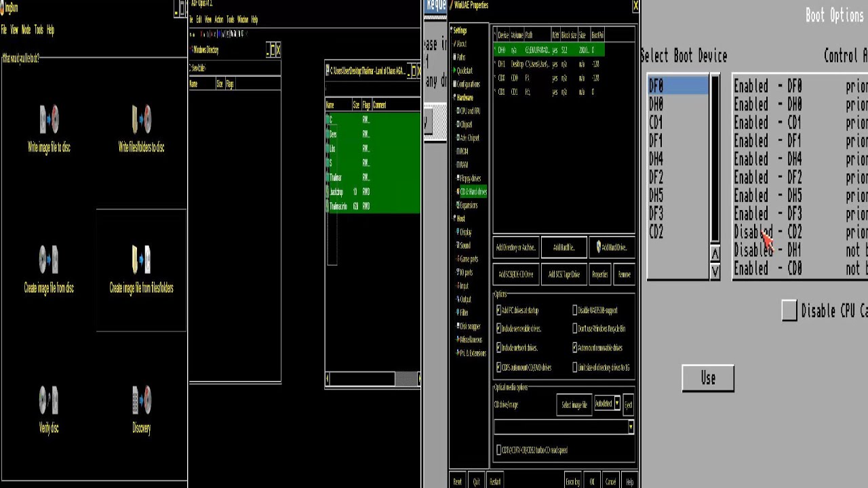This screenshot has width=868, height=488.
Task: Select the Devs folder in ADF listing
Action: pyautogui.click(x=373, y=134)
